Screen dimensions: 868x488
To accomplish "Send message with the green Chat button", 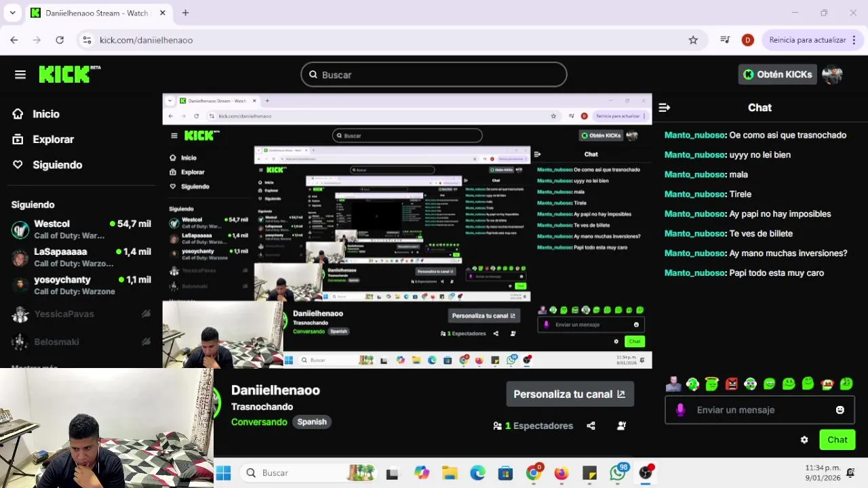I will (x=837, y=440).
